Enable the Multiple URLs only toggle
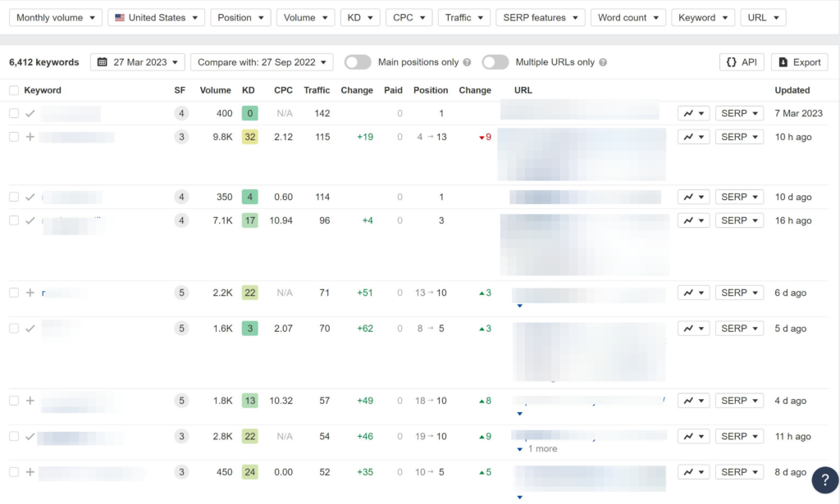The width and height of the screenshot is (840, 504). (x=495, y=61)
